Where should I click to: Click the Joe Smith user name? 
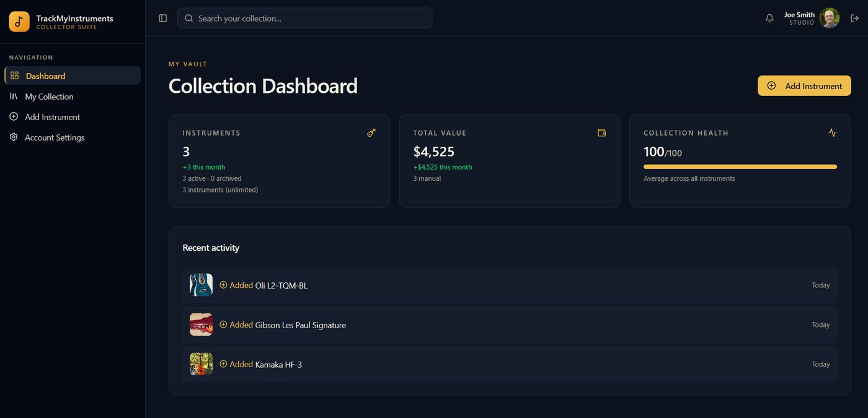[799, 15]
